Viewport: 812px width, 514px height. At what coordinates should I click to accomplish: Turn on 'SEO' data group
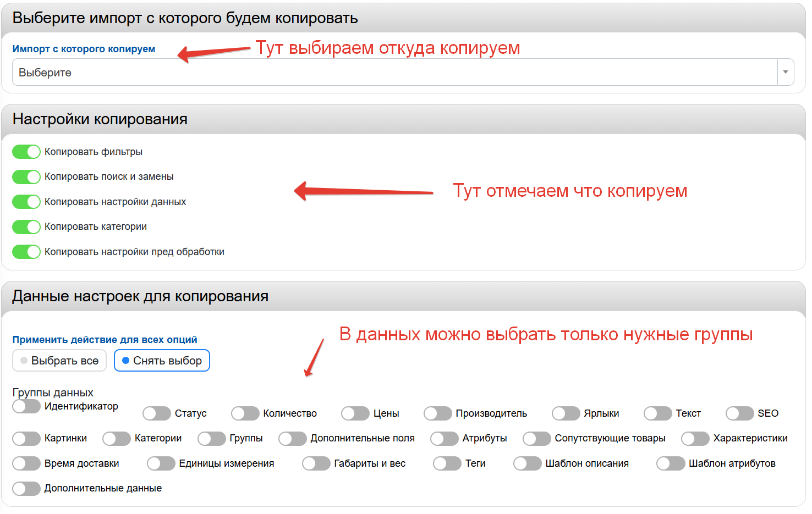740,413
